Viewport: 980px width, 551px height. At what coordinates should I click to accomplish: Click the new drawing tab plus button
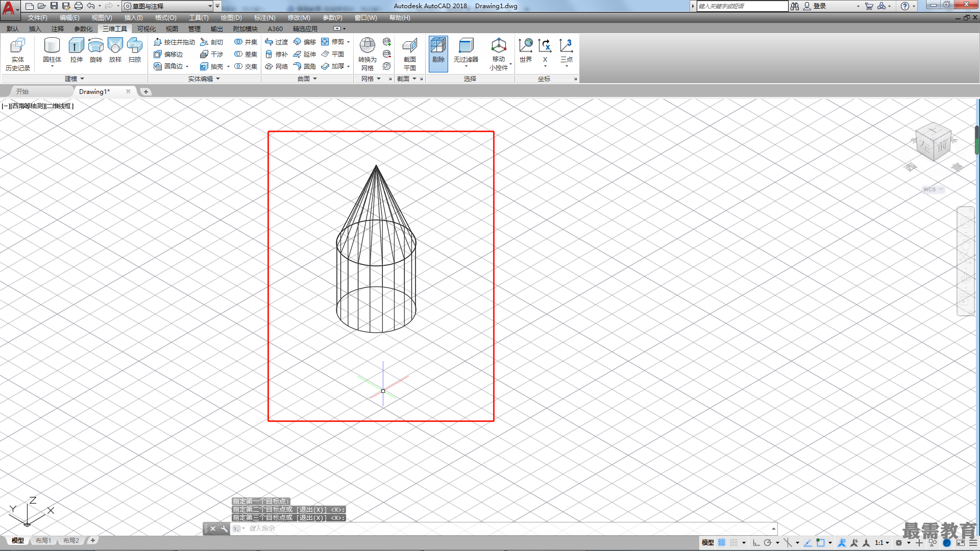click(146, 92)
